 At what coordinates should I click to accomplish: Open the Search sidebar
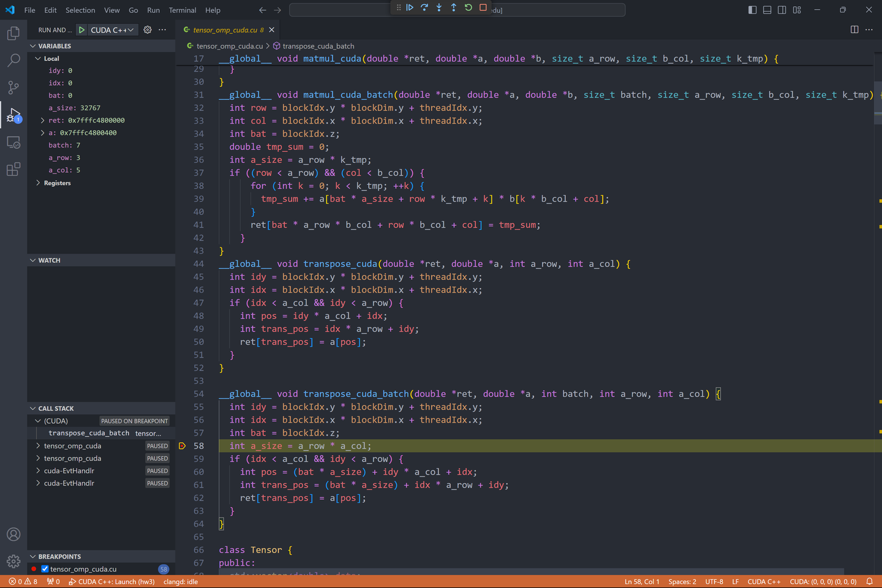tap(13, 60)
